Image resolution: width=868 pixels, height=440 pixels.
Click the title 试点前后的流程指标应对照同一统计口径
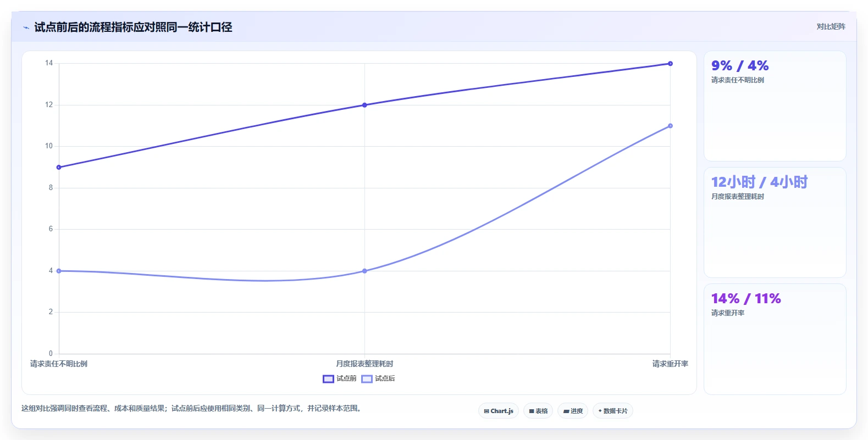point(133,27)
